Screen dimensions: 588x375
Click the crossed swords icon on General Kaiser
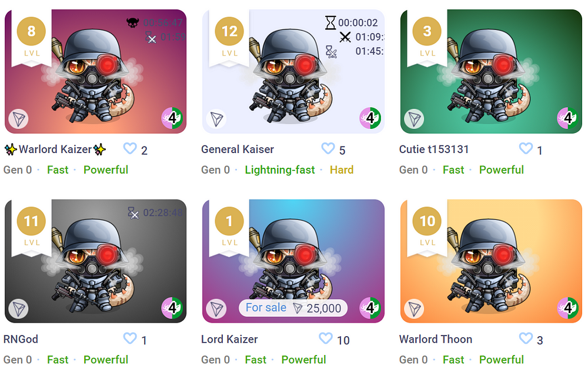(x=345, y=37)
